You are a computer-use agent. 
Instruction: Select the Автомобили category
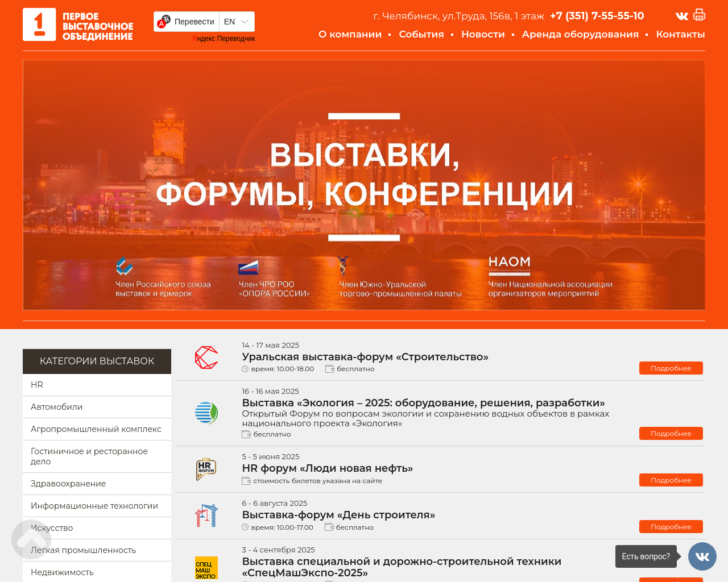tap(97, 407)
